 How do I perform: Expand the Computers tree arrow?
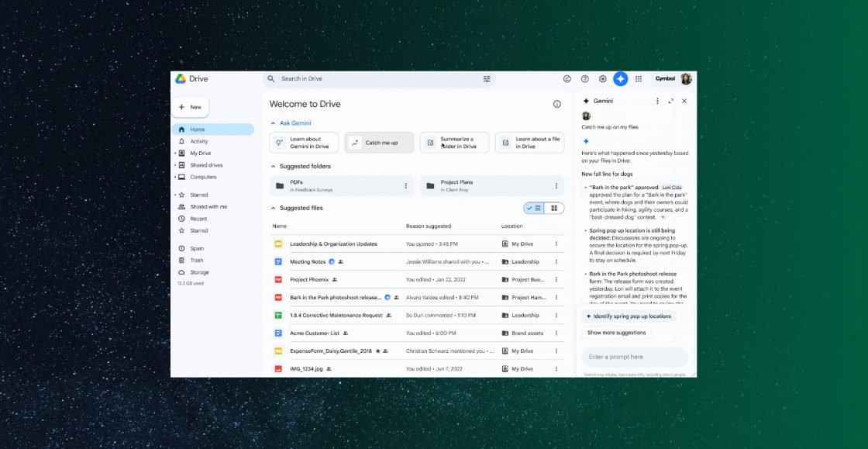tap(175, 177)
